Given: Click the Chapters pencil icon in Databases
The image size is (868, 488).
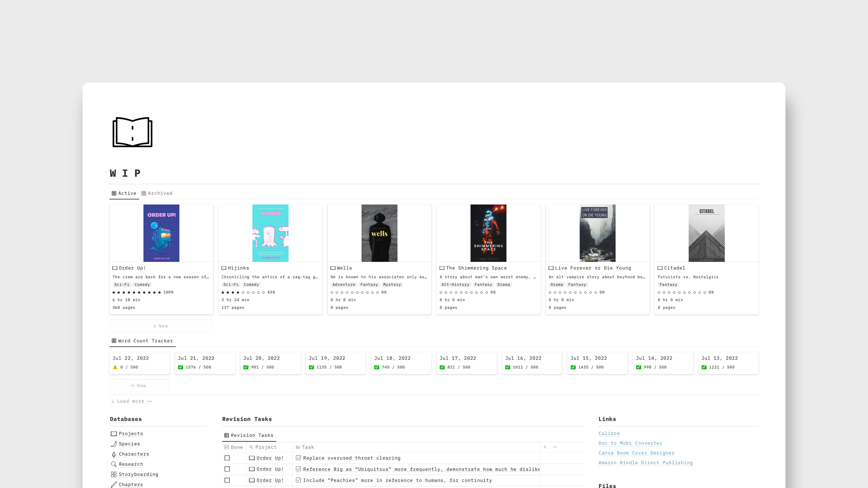Looking at the screenshot, I should [x=114, y=484].
